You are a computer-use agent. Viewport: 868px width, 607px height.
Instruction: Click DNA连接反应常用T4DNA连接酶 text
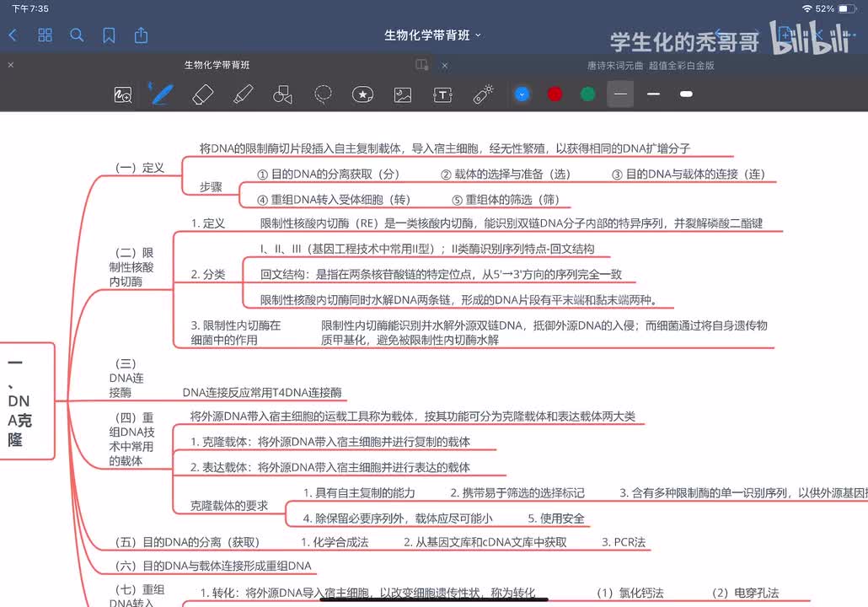click(x=262, y=393)
